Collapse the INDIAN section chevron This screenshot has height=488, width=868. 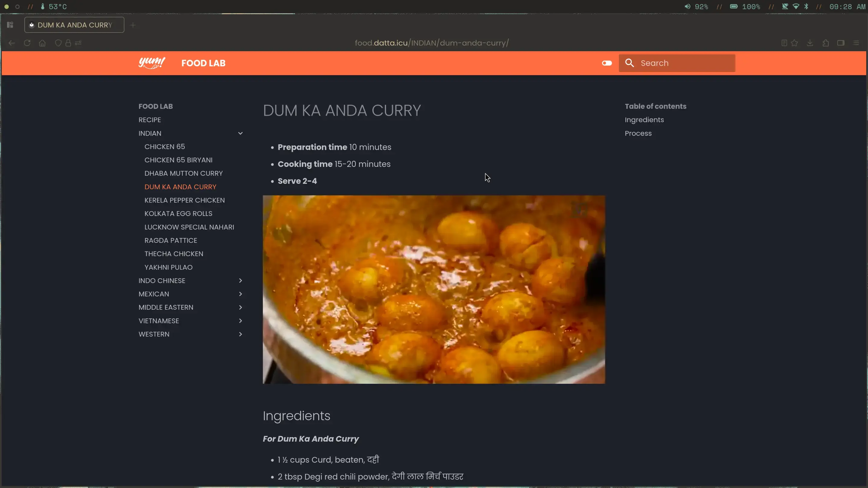(x=240, y=133)
